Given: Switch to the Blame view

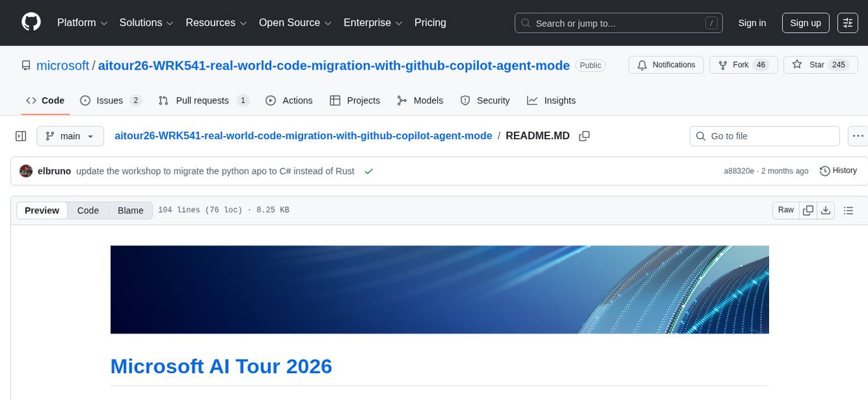Looking at the screenshot, I should pos(130,210).
